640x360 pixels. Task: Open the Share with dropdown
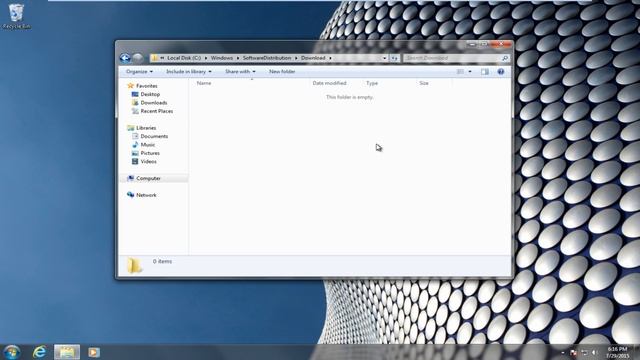[240, 71]
